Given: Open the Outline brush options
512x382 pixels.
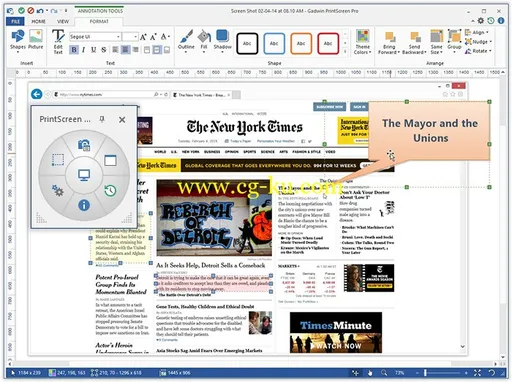Looking at the screenshot, I should (x=186, y=40).
